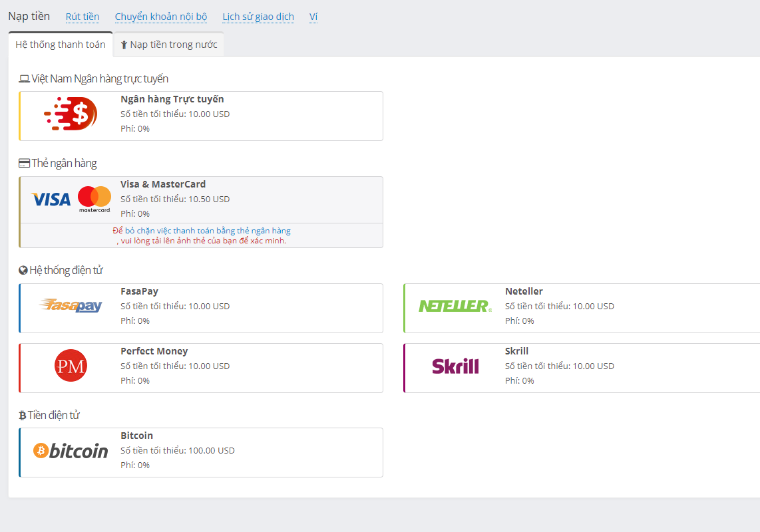Image resolution: width=760 pixels, height=532 pixels.
Task: Click the card icon beside Thẻ ngân hàng
Action: 24,164
